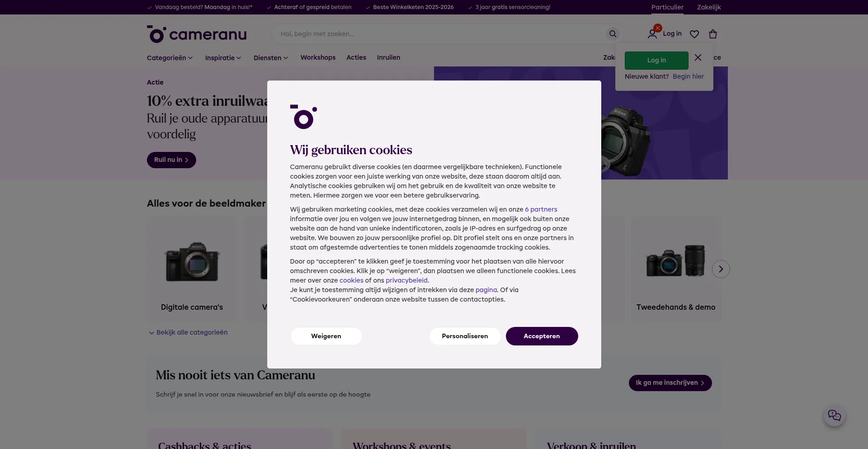The image size is (868, 449).
Task: Expand the Categorieën dropdown
Action: (x=170, y=58)
